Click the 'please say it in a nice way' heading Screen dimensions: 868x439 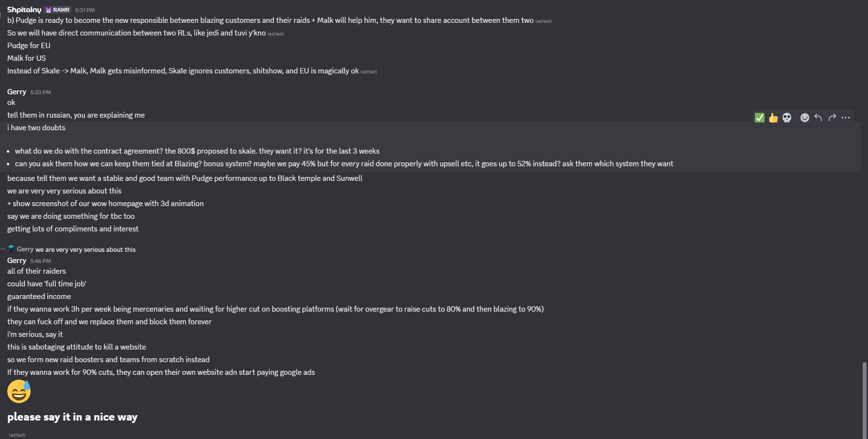point(72,417)
